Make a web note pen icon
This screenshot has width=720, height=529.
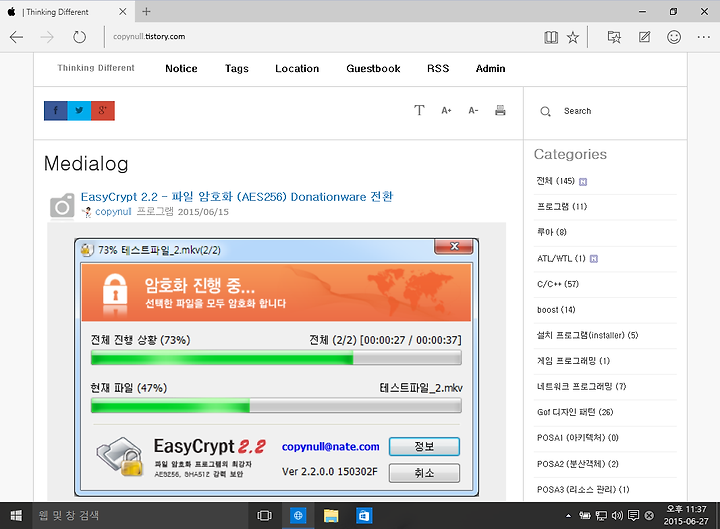[644, 37]
